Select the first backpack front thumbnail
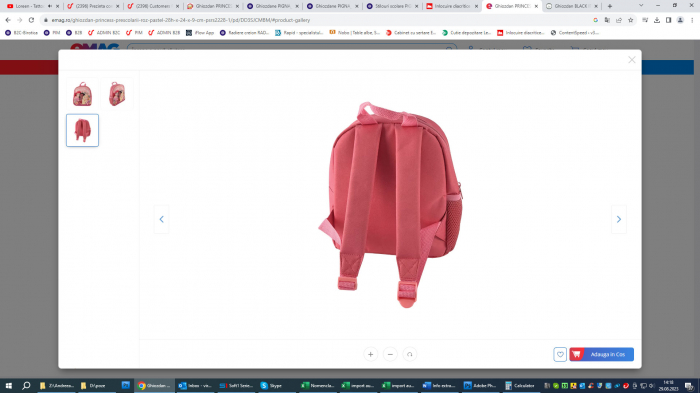This screenshot has width=700, height=393. pyautogui.click(x=83, y=94)
